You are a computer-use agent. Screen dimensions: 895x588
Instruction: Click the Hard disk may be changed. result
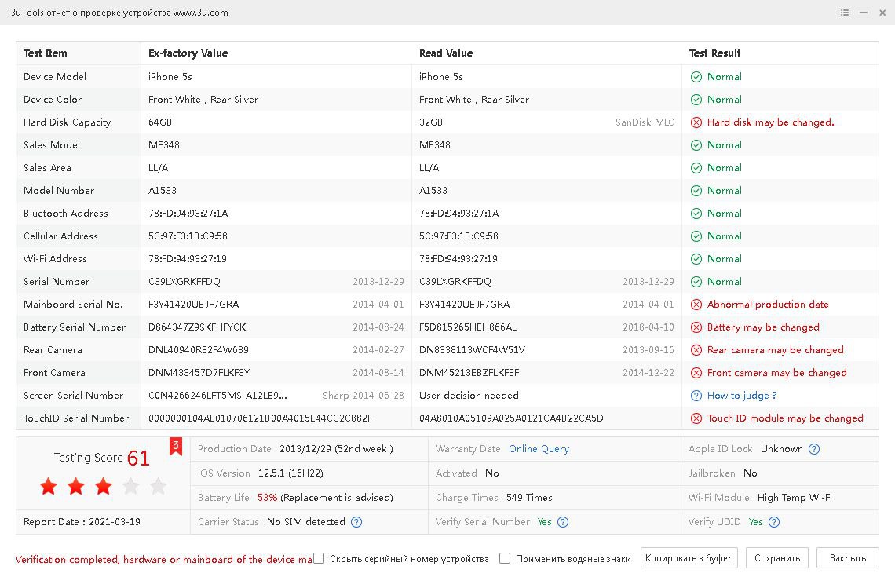coord(771,122)
